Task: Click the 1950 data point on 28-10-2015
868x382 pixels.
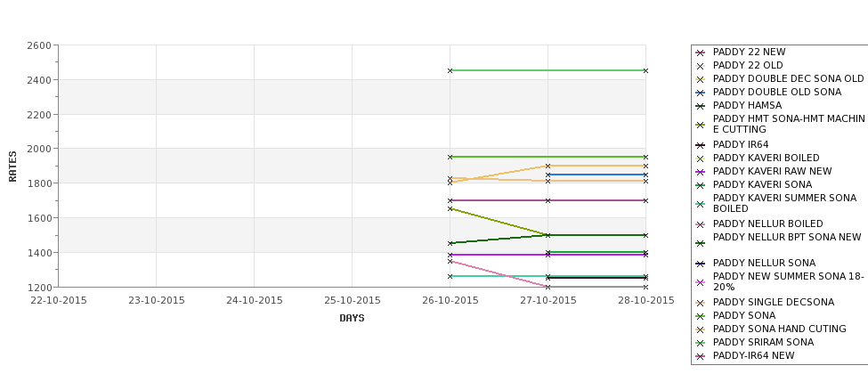Action: [645, 158]
